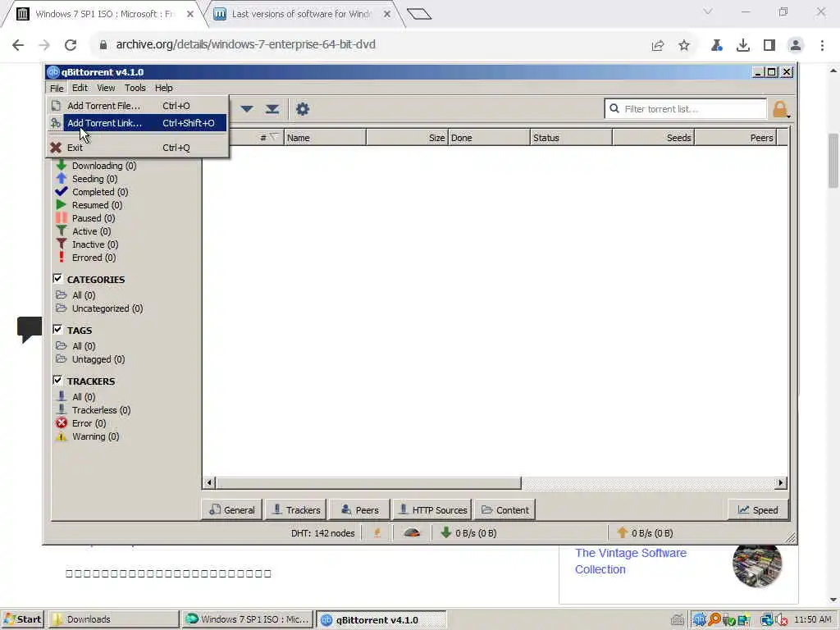Click the orange upload speed arrow icon
Screen dimensions: 840x630
pyautogui.click(x=622, y=532)
